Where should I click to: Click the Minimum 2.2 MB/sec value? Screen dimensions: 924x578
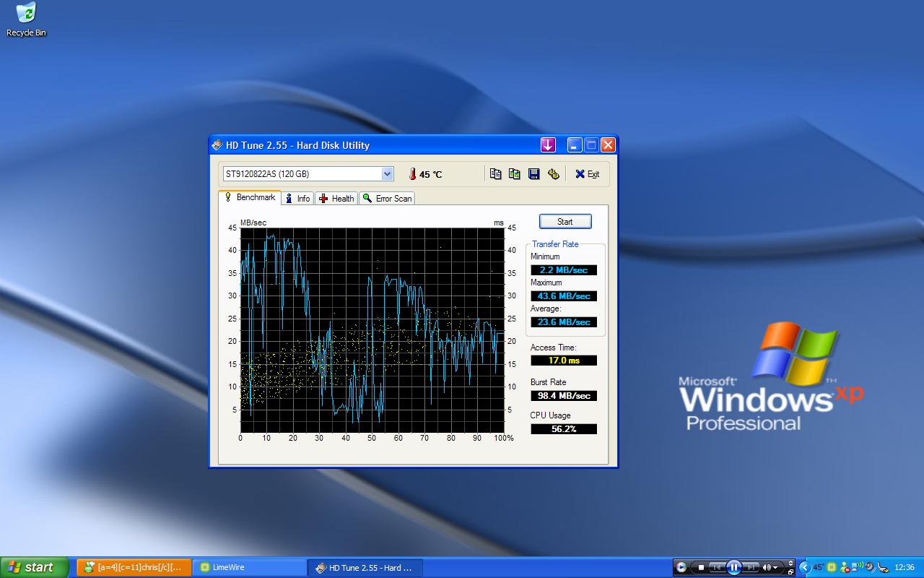point(564,270)
